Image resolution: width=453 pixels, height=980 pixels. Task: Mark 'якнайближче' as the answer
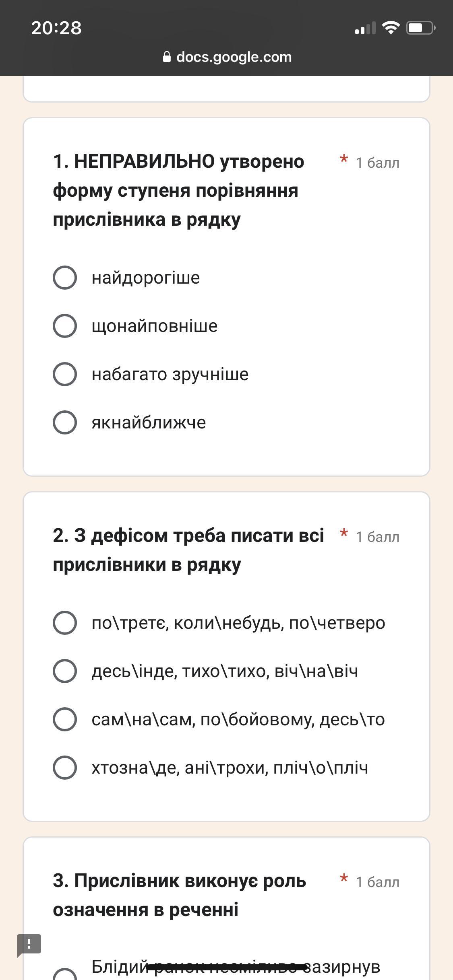[x=65, y=422]
